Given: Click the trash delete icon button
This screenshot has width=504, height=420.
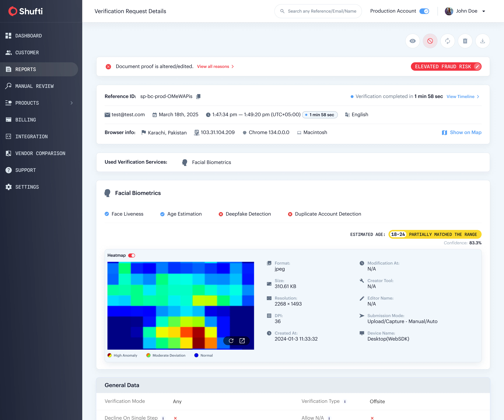Looking at the screenshot, I should [465, 41].
